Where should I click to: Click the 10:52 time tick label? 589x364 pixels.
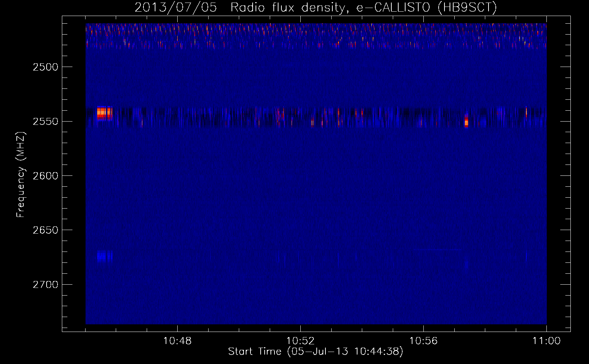(300, 341)
